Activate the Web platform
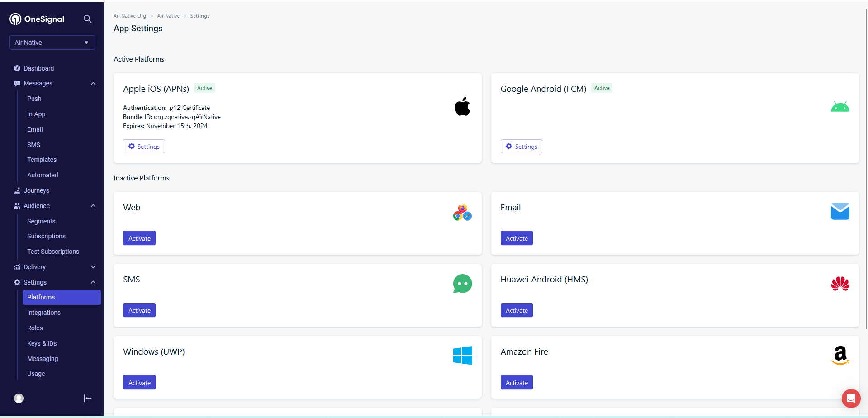Screen dimensions: 868x418 pos(139,238)
